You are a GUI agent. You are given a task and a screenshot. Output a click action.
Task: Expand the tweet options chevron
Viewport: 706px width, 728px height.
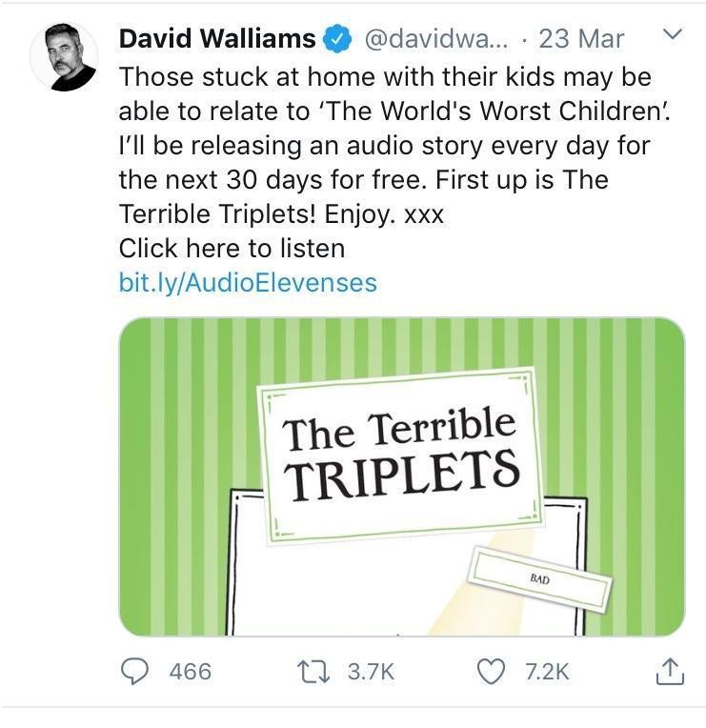click(x=672, y=34)
